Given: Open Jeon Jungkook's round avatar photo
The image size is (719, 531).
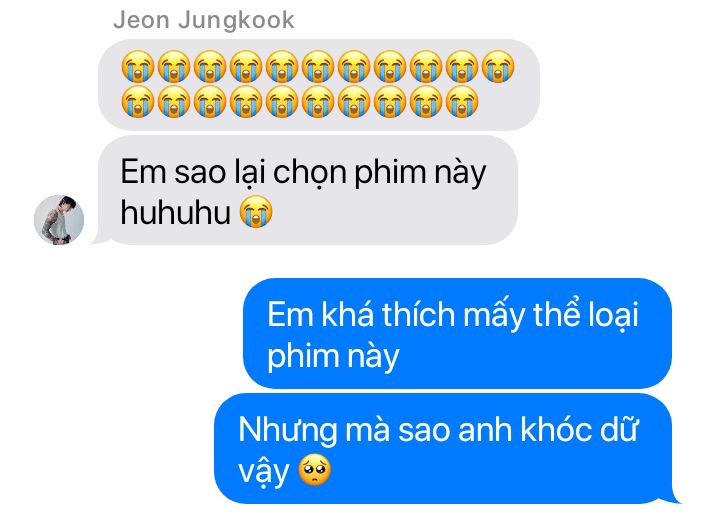Looking at the screenshot, I should pyautogui.click(x=59, y=220).
